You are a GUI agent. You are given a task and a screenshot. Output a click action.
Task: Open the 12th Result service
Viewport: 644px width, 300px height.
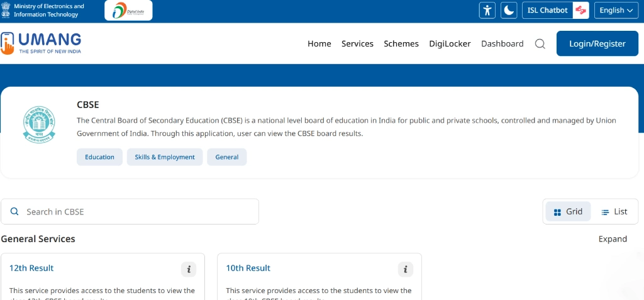click(31, 268)
